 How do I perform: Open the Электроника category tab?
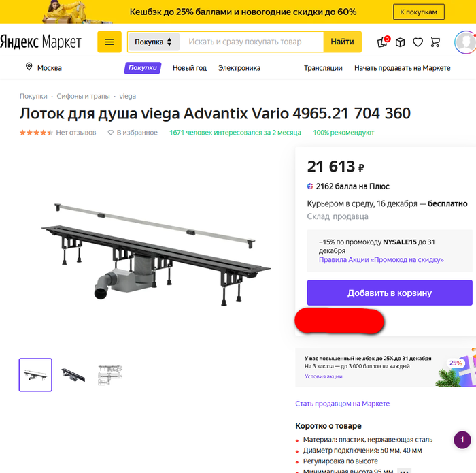[239, 68]
